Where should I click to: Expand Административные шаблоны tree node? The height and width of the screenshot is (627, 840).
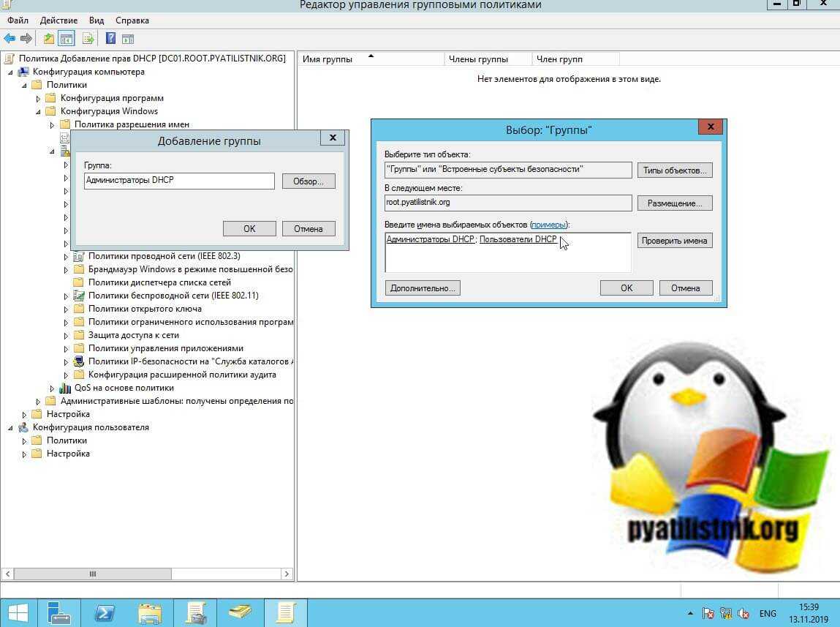(38, 402)
